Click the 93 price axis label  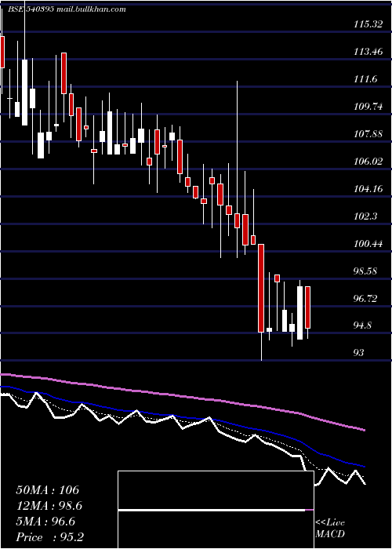pyautogui.click(x=359, y=353)
